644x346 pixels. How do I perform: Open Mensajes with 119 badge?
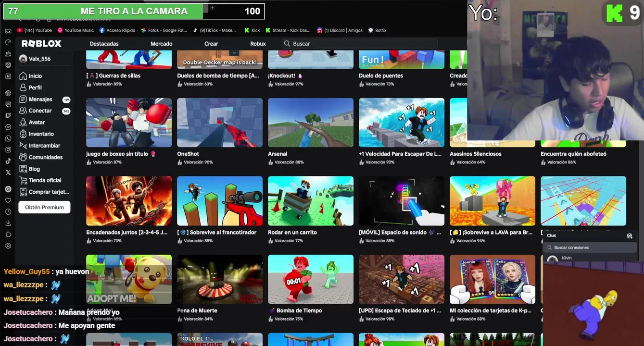pos(44,99)
